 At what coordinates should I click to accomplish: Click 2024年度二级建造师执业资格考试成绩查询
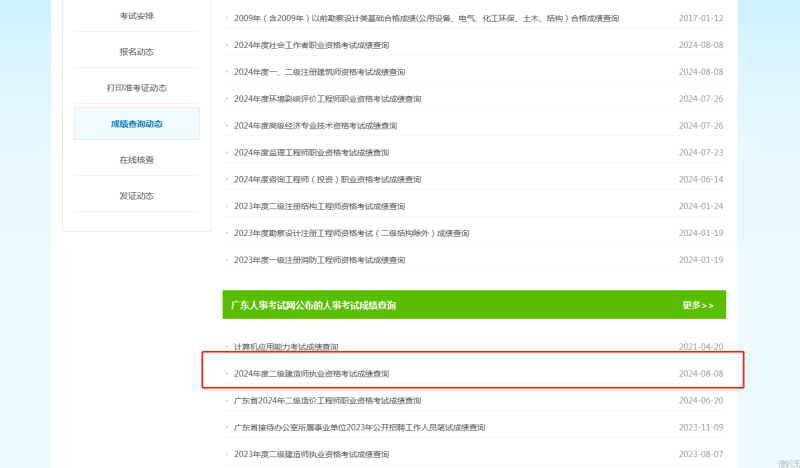pos(311,374)
